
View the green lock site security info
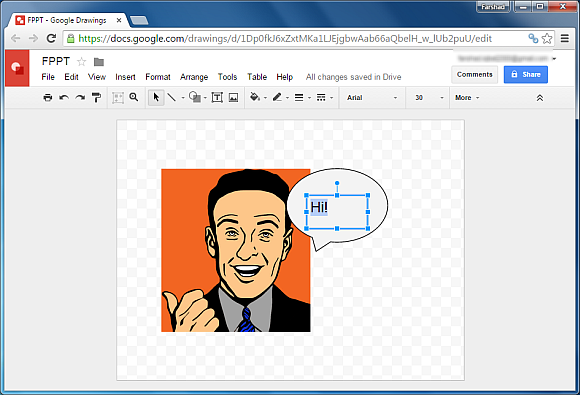click(x=71, y=38)
